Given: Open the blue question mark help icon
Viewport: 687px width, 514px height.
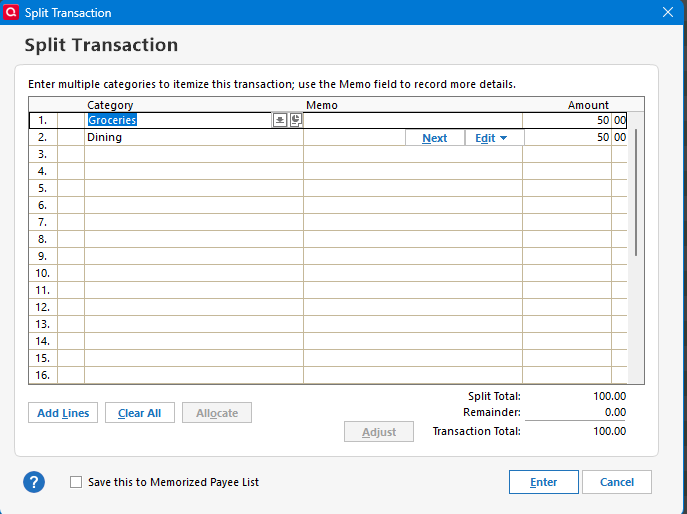Looking at the screenshot, I should [x=34, y=482].
